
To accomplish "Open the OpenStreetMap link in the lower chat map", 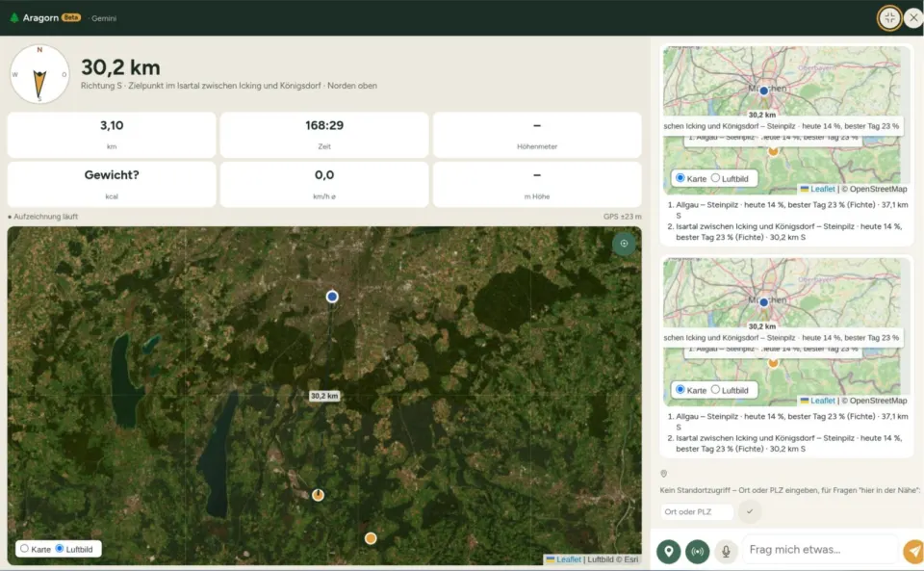I will (x=878, y=401).
